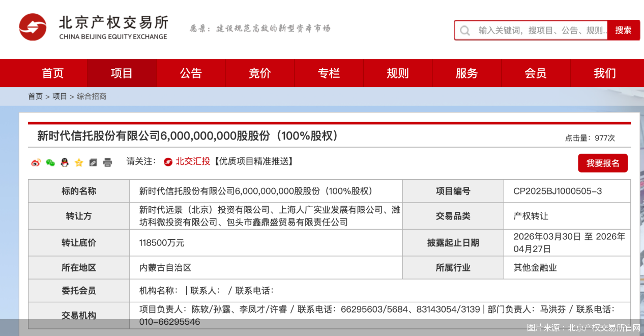
Task: Click the magnifier icon in the search bar
Action: (465, 30)
